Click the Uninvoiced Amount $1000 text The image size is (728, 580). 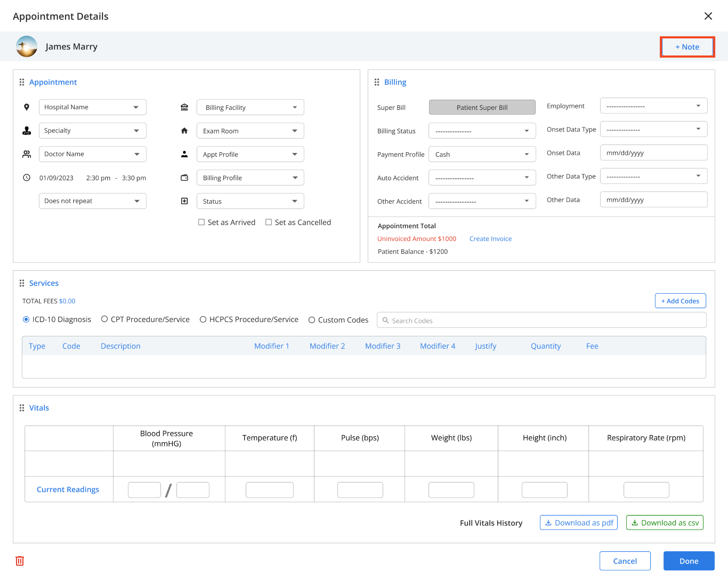click(417, 239)
